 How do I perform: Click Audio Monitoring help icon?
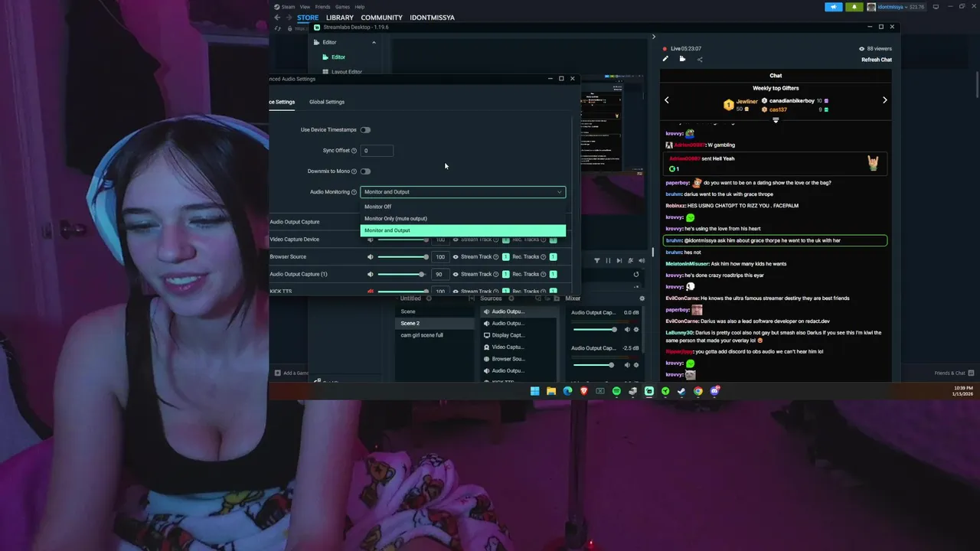(354, 192)
